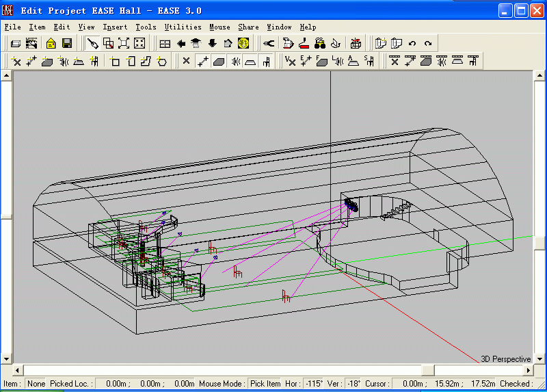Click the binoculars icon in toolbar
Viewport: 547px width, 392px height.
click(x=319, y=43)
